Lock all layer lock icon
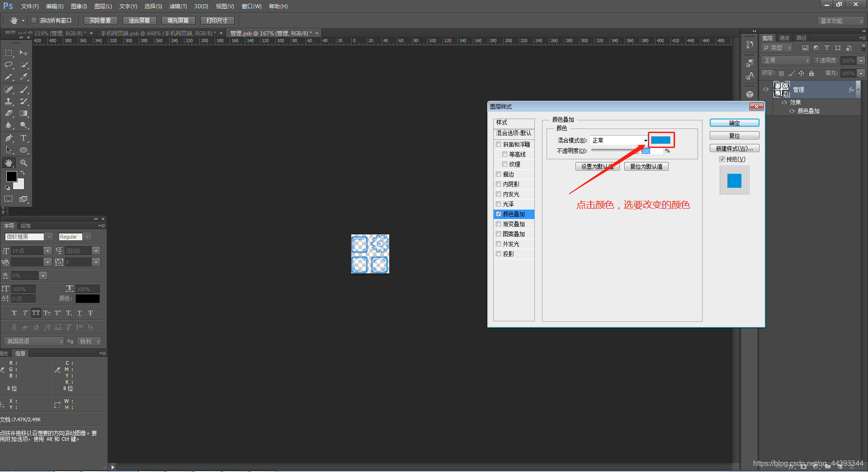The image size is (868, 472). tap(811, 73)
